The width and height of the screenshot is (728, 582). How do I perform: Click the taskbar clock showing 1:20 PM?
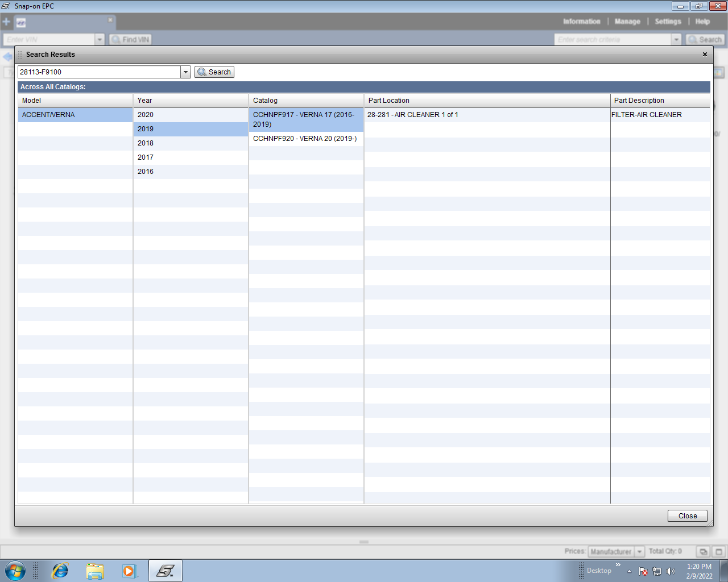[699, 571]
